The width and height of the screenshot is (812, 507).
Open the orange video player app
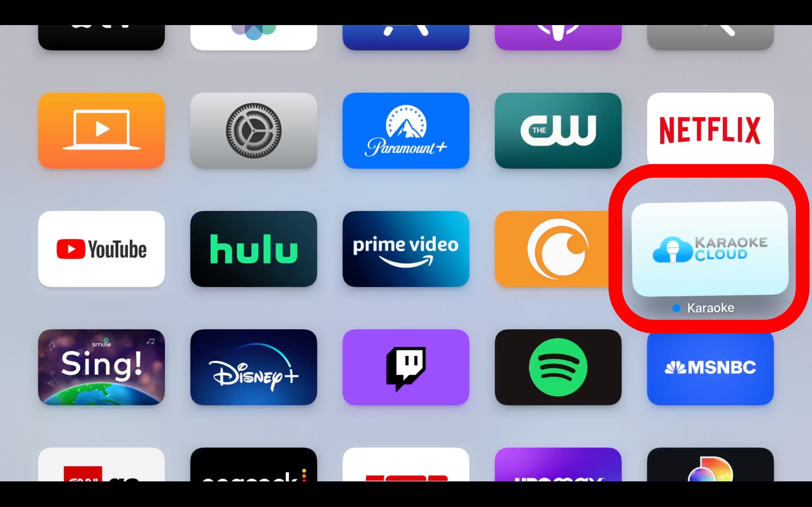[x=102, y=130]
